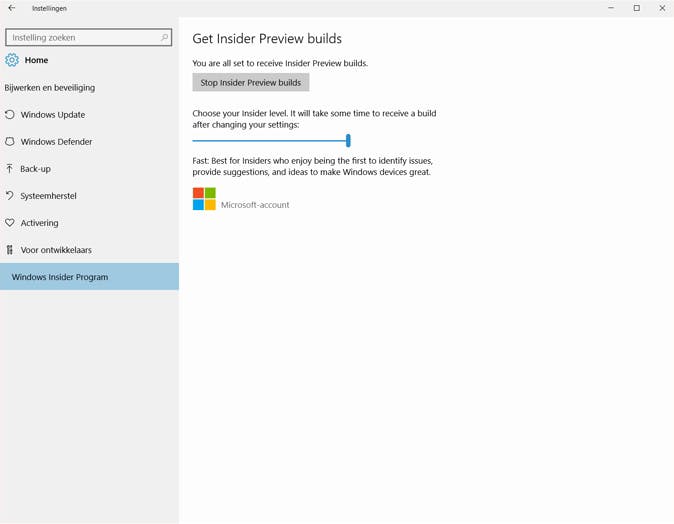This screenshot has width=674, height=524.
Task: Click the search magnifier icon
Action: coord(165,37)
